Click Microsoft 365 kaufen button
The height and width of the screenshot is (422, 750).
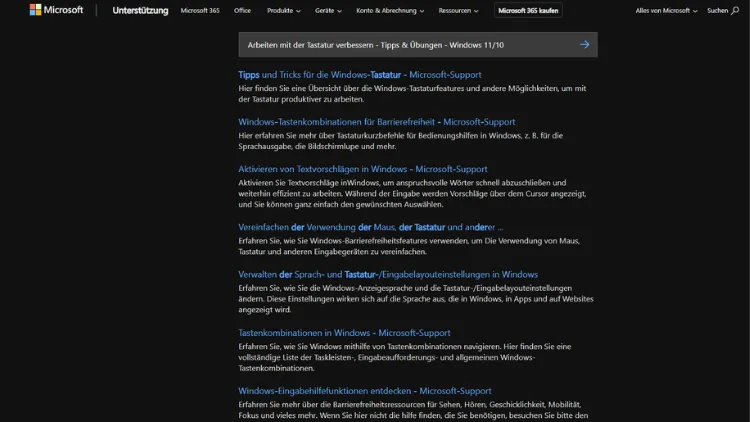point(528,11)
